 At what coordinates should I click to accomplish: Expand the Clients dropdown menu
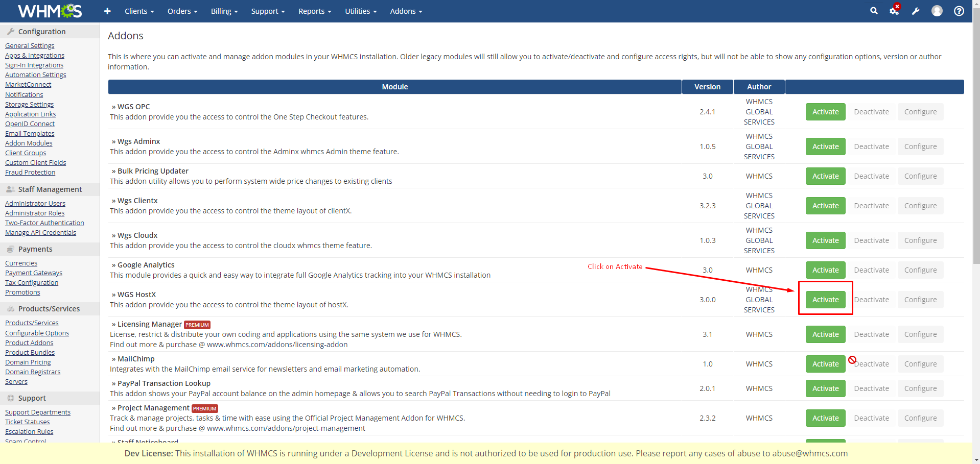click(x=139, y=11)
